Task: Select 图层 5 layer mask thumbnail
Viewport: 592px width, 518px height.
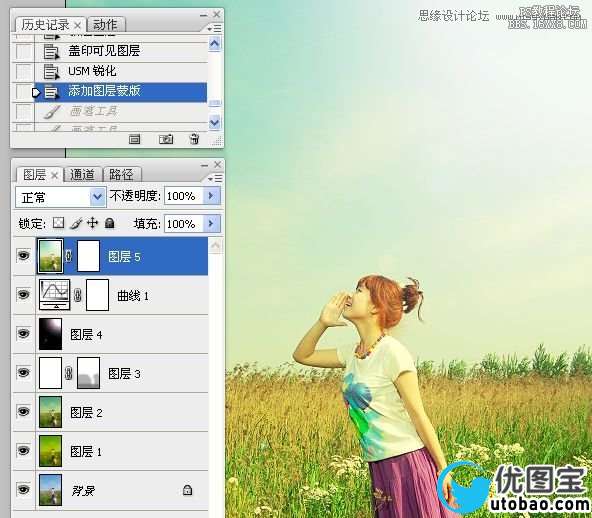Action: 88,256
